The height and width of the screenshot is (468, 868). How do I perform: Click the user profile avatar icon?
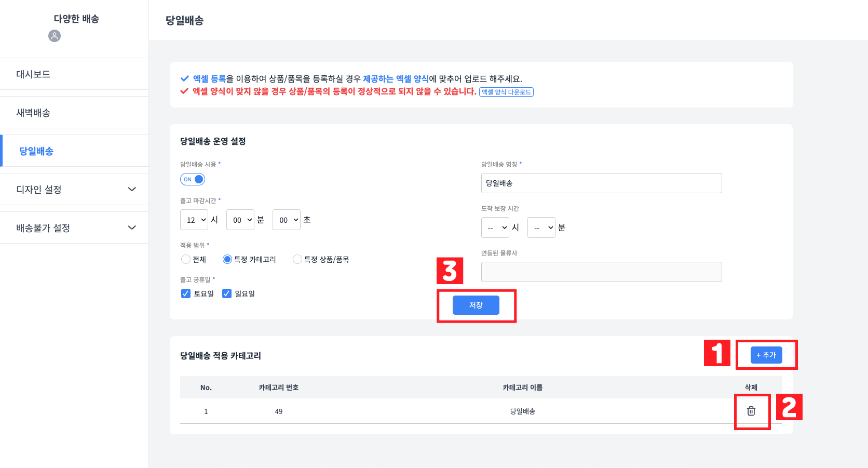click(55, 36)
